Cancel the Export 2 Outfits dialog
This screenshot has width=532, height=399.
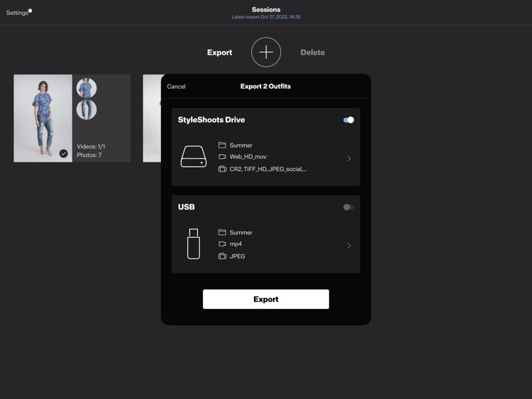pos(176,87)
